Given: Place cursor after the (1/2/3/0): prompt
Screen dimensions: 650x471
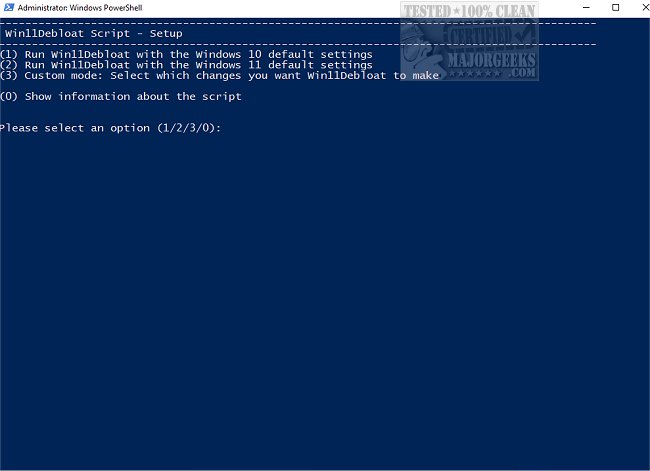Looking at the screenshot, I should tap(226, 128).
